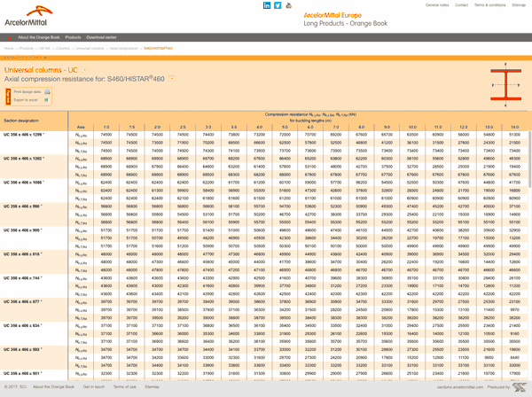Select section row UC 356 x 406 x 900

pyautogui.click(x=23, y=230)
